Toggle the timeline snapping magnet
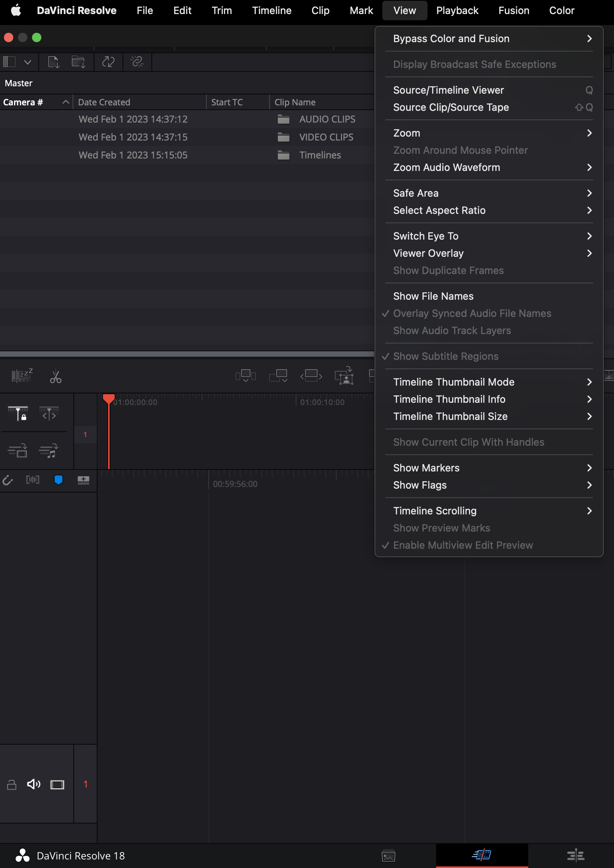The width and height of the screenshot is (614, 868). 8,480
